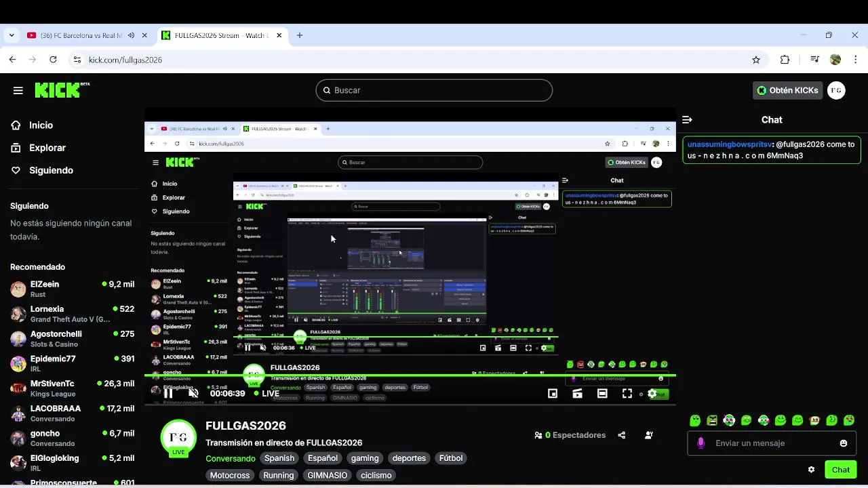Collapse the chat panel with arrow icon
This screenshot has width=868, height=488.
pyautogui.click(x=687, y=119)
